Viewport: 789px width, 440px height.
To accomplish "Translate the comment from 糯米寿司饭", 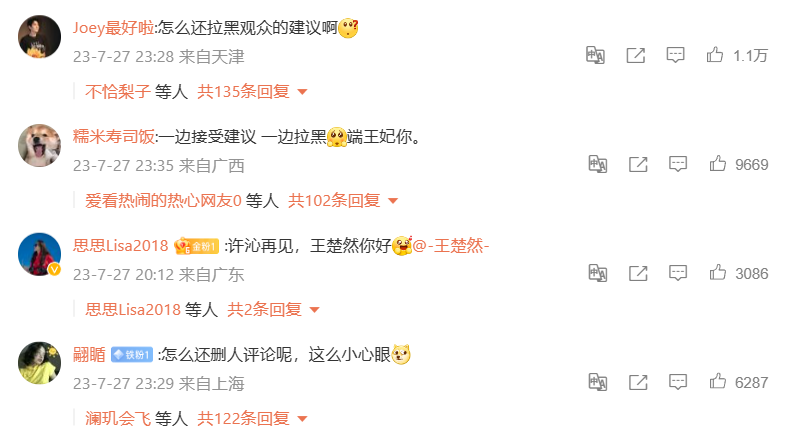I will 598,164.
